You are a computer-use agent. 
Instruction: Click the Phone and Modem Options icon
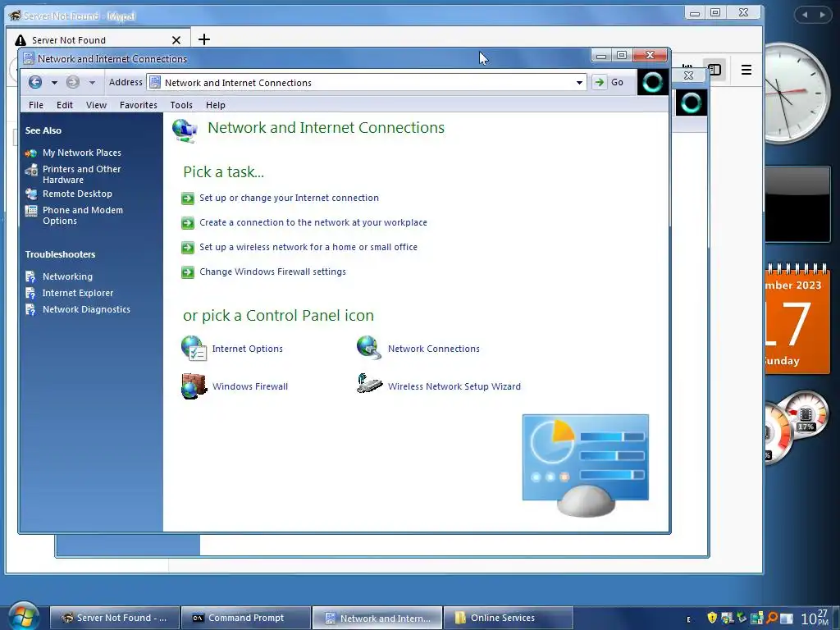point(31,211)
